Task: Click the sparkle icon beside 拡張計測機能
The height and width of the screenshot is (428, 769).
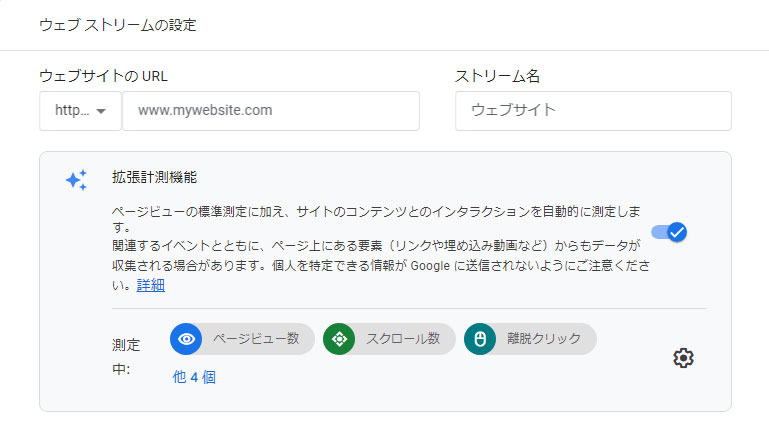Action: click(x=76, y=180)
